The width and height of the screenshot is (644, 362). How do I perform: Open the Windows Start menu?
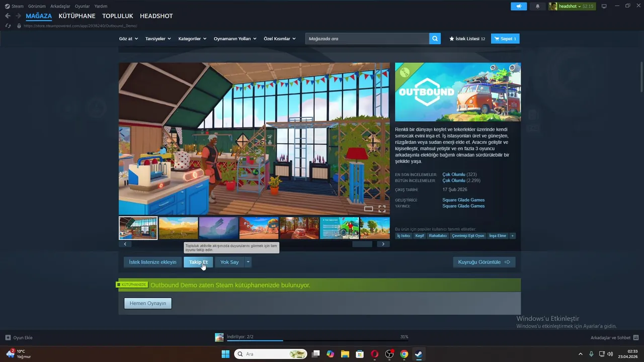[x=225, y=354]
